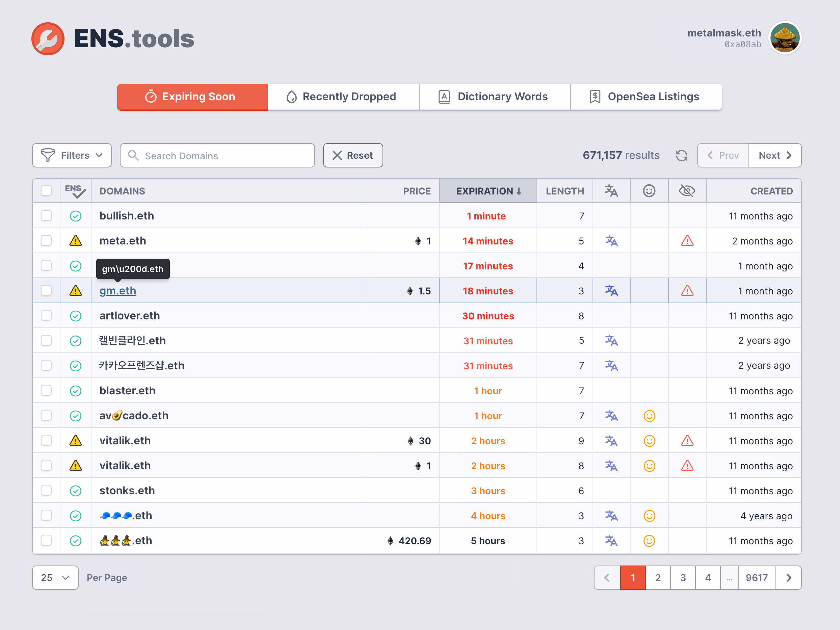The height and width of the screenshot is (630, 840).
Task: Go to page 2 in pagination
Action: (658, 578)
